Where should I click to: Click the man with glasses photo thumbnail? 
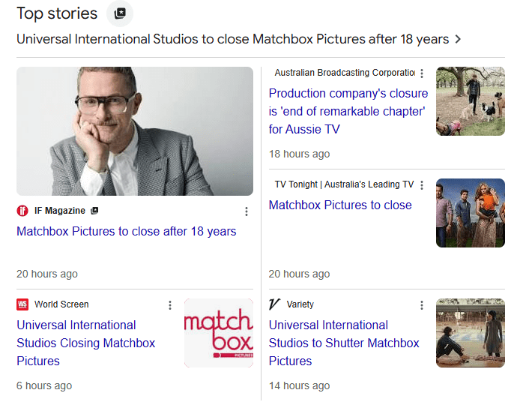point(135,131)
